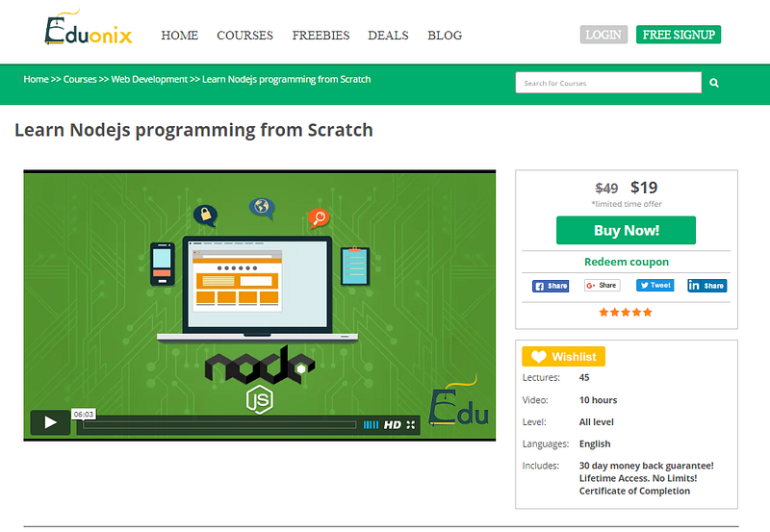Viewport: 770px width, 532px height.
Task: Click the LOGIN button
Action: pos(603,35)
